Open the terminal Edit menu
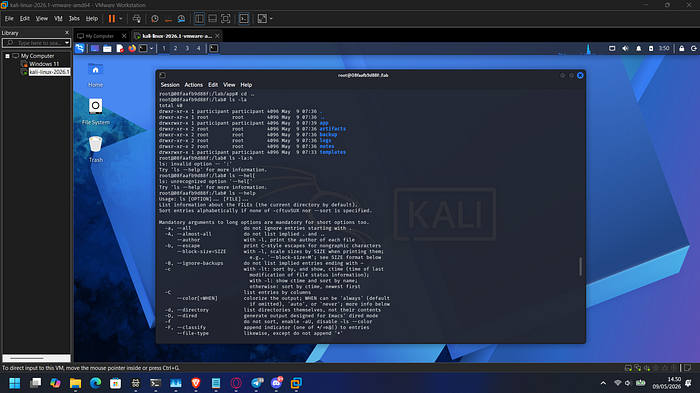700x393 pixels. click(x=213, y=85)
